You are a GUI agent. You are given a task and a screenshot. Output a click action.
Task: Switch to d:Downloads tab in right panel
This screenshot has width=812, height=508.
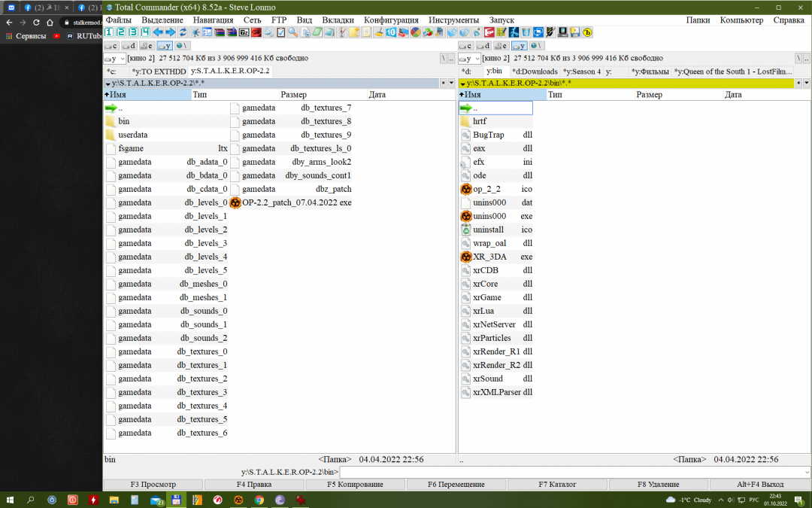535,71
